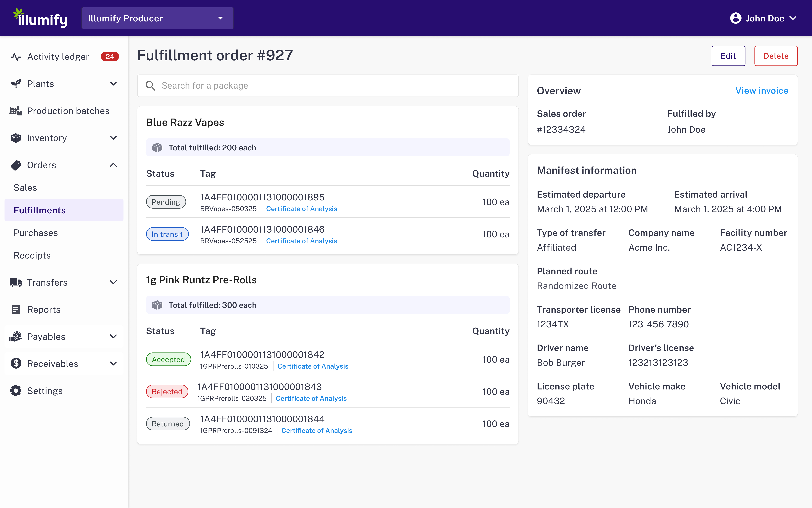Click the Delete button
The image size is (812, 508).
[776, 56]
